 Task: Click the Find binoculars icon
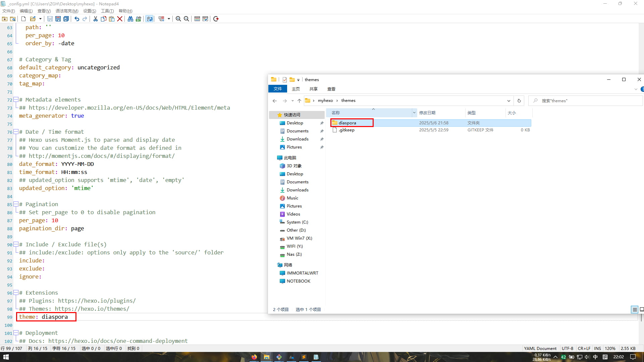click(x=130, y=19)
